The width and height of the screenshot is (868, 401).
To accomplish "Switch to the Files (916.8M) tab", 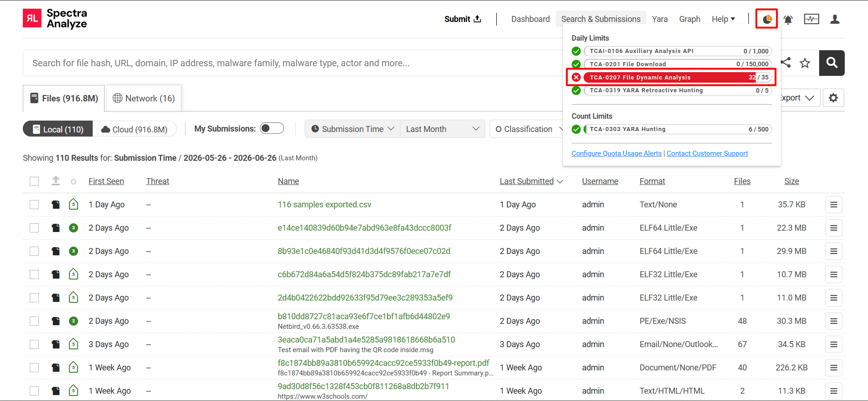I will pyautogui.click(x=64, y=98).
